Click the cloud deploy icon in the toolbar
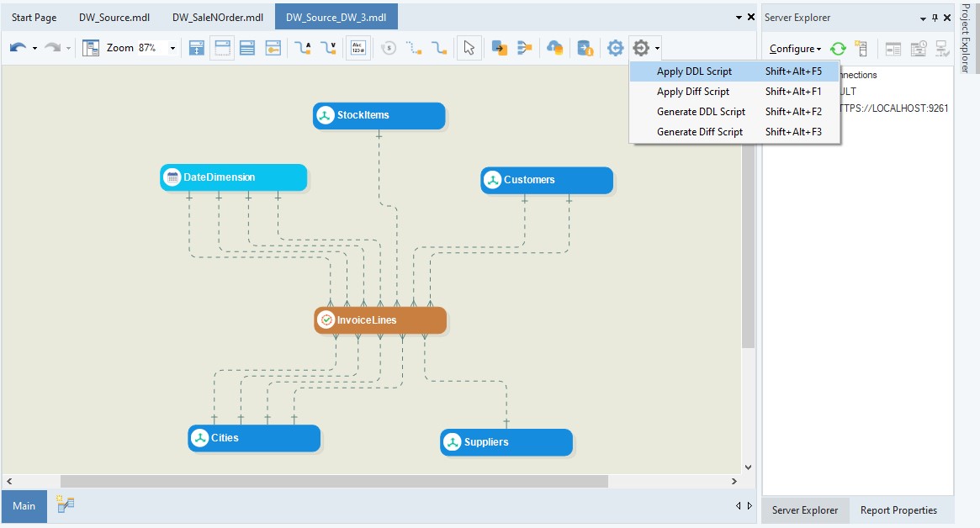 point(555,49)
